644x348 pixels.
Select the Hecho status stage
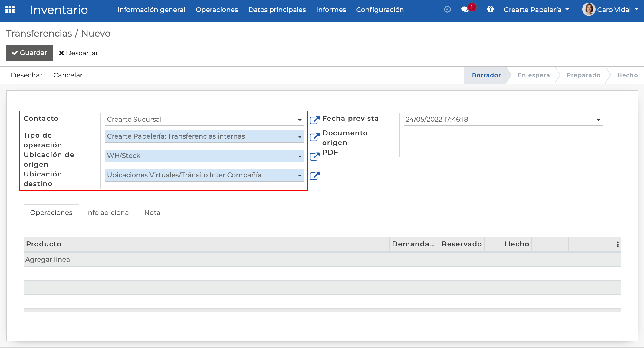(627, 75)
